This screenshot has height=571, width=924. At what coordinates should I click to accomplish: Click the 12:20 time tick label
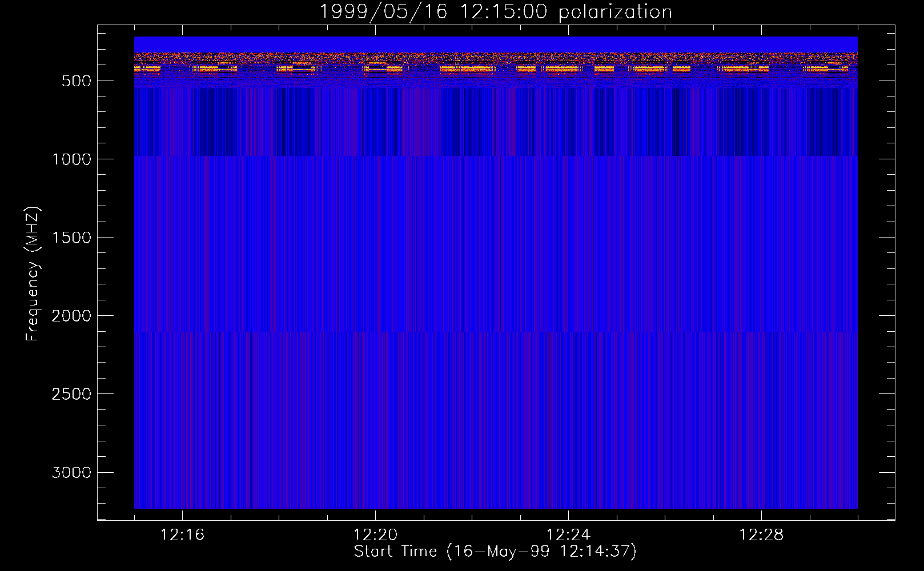point(375,535)
